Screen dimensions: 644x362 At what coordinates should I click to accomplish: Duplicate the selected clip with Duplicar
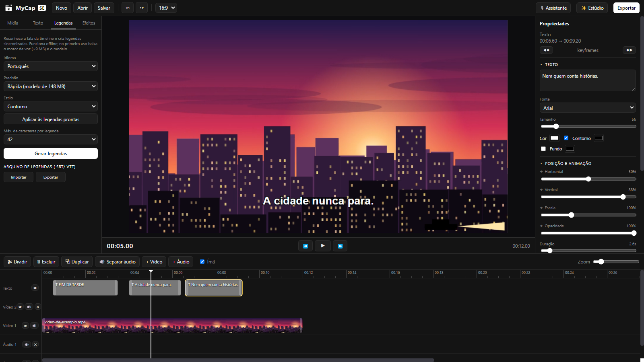click(77, 262)
